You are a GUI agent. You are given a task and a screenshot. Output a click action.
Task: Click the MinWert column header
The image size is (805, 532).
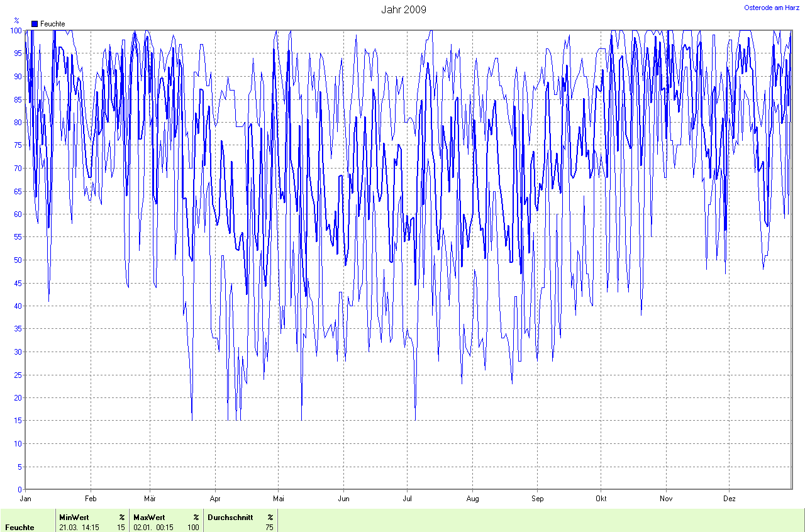74,518
